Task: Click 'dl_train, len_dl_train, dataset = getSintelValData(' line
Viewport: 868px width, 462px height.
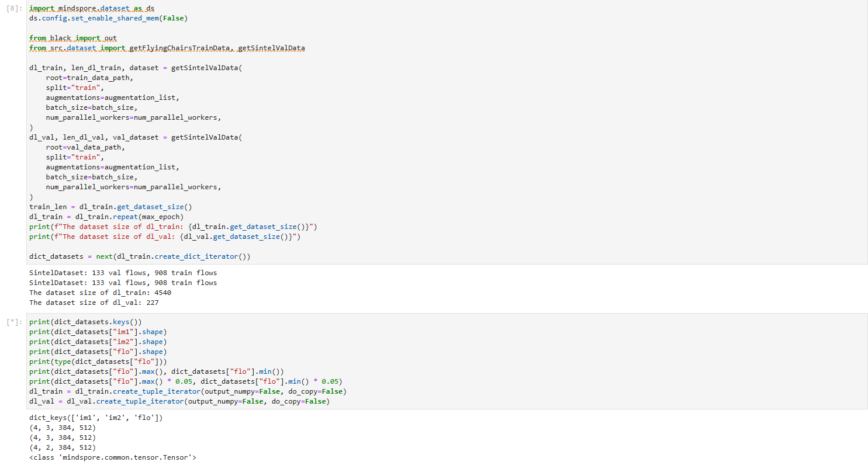Action: pos(136,68)
